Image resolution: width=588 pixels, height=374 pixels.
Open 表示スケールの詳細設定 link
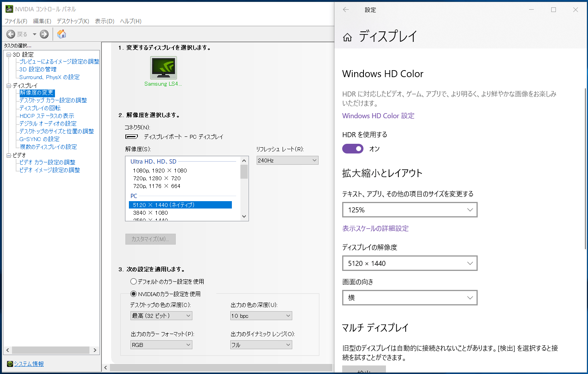pyautogui.click(x=375, y=229)
